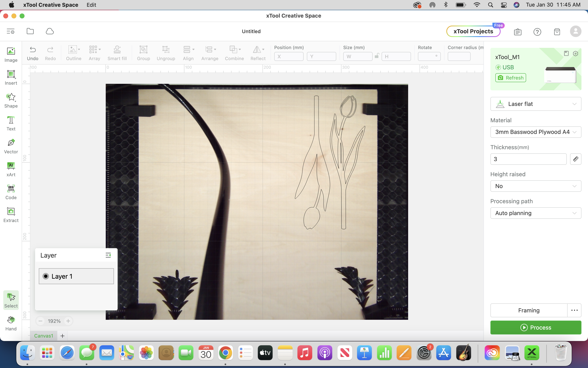Ungroup the selected objects

pos(166,53)
